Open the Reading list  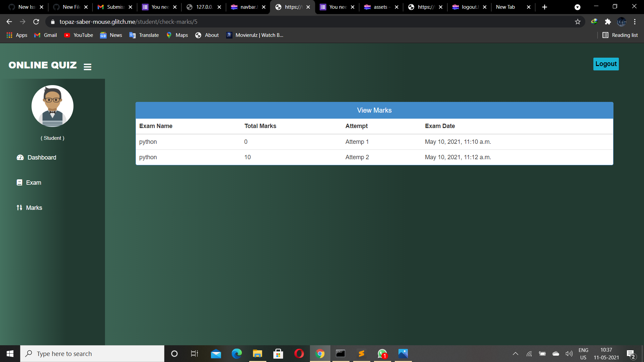point(620,35)
